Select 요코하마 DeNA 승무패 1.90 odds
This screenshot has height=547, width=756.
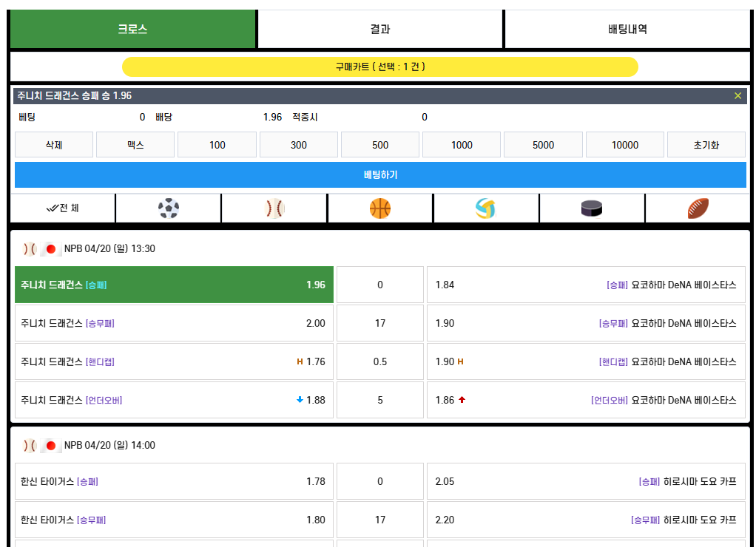[586, 323]
